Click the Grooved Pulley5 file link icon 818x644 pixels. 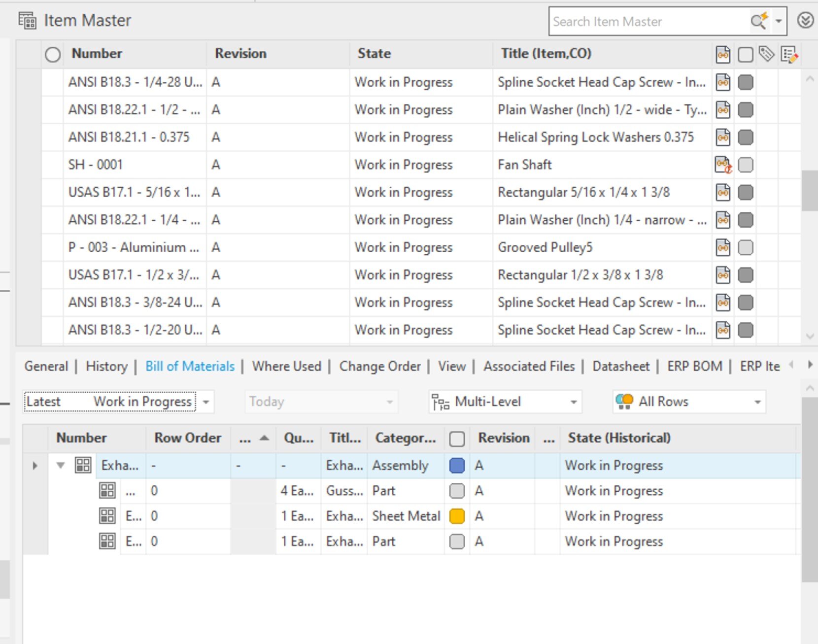point(723,247)
